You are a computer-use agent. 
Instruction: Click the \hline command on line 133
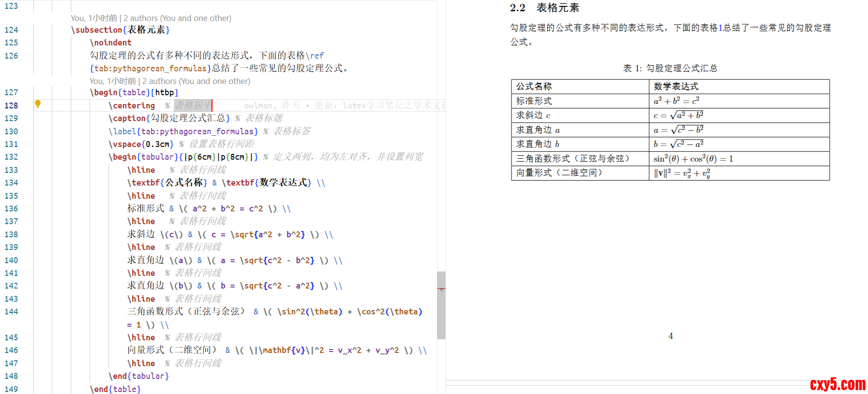pos(141,170)
